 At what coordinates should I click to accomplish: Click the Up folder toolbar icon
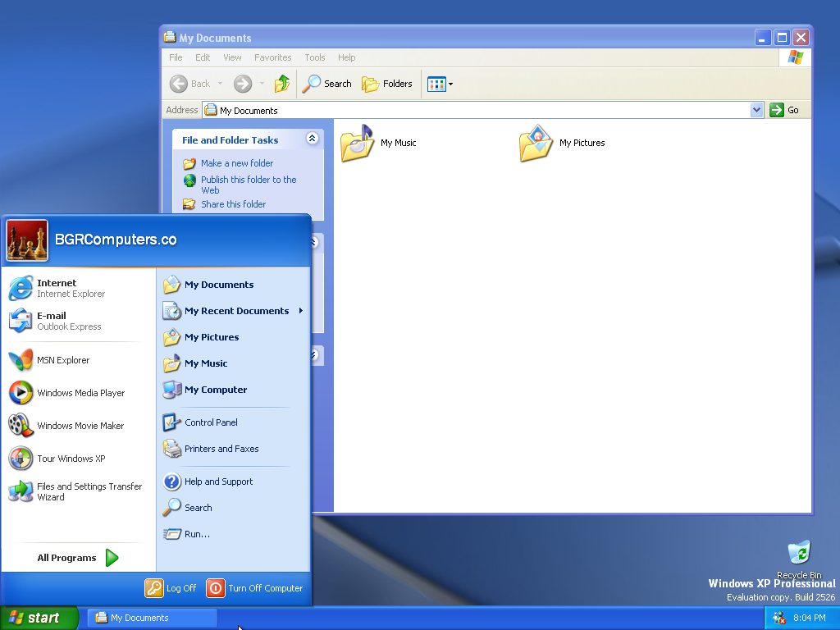click(x=282, y=84)
